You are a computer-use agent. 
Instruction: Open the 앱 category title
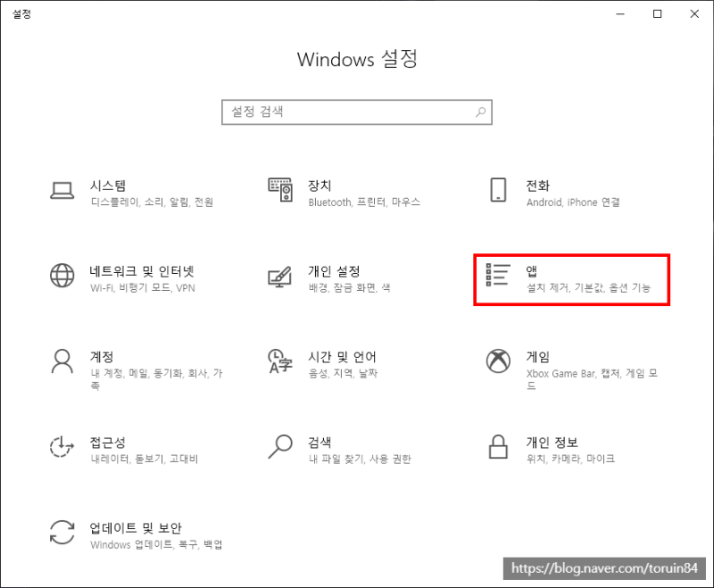(532, 271)
